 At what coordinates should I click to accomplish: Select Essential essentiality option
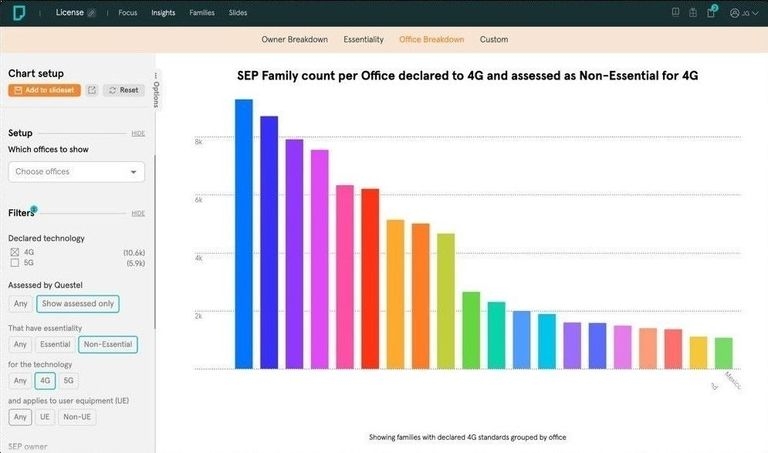(x=55, y=344)
